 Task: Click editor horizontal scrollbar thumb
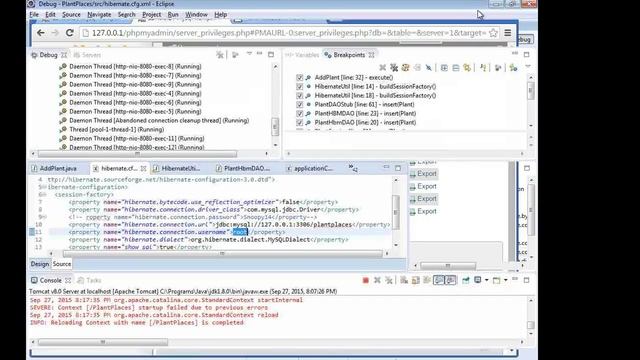point(222,253)
